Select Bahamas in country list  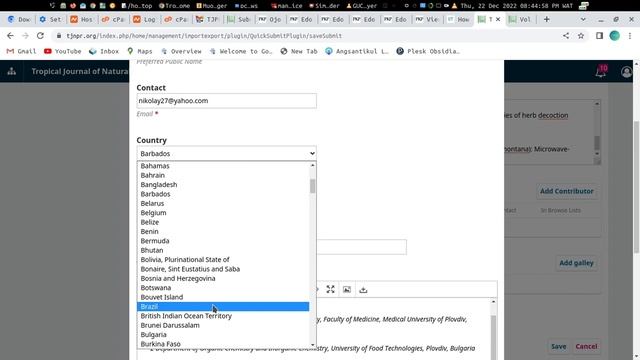pyautogui.click(x=223, y=166)
